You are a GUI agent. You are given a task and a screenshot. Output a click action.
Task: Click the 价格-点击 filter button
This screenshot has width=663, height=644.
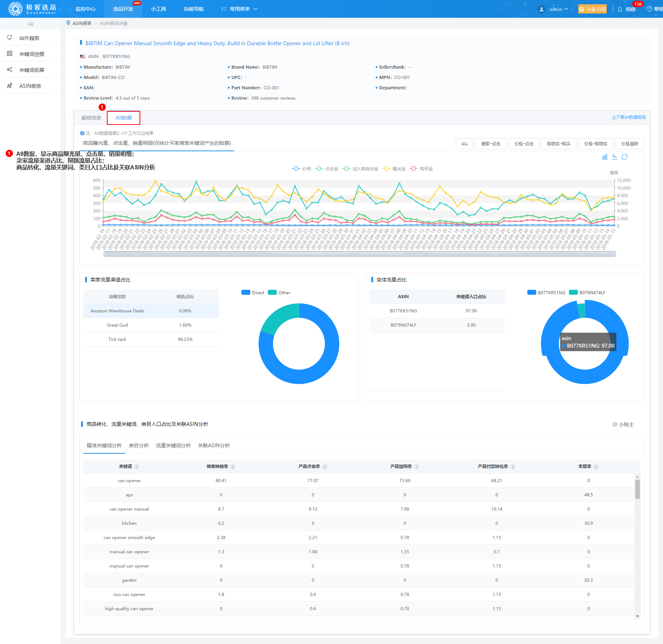click(524, 144)
